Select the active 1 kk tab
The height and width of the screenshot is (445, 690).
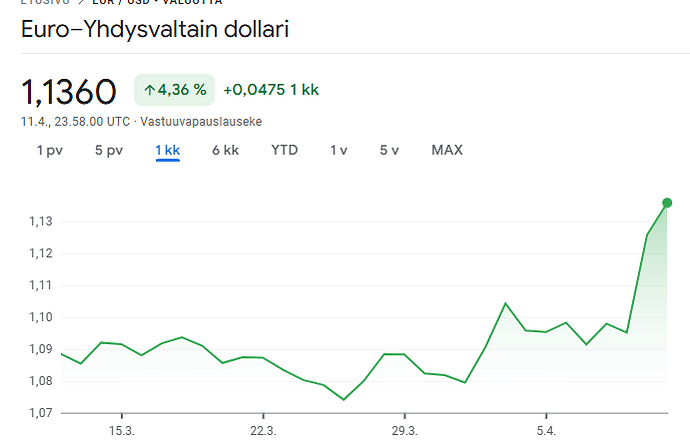[168, 150]
